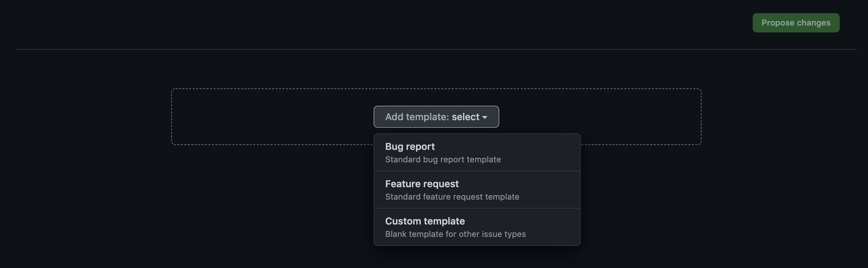868x268 pixels.
Task: Select the Feature request template option
Action: tap(477, 190)
